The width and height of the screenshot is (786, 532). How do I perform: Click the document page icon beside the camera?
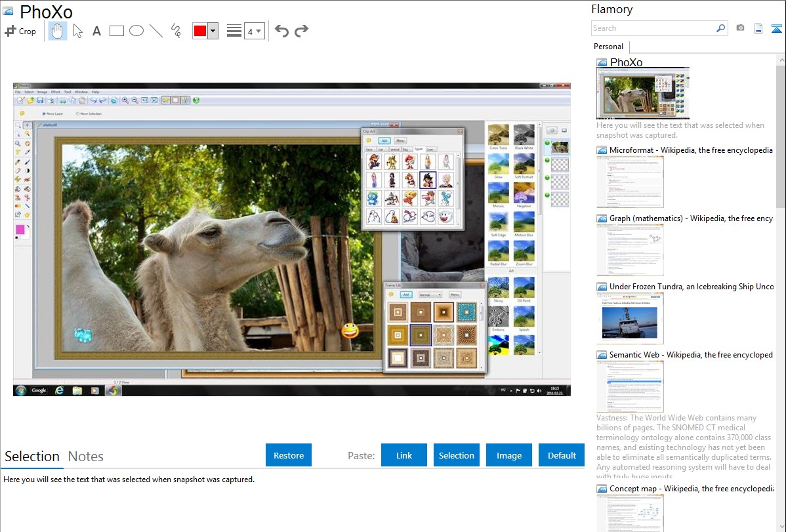[758, 28]
